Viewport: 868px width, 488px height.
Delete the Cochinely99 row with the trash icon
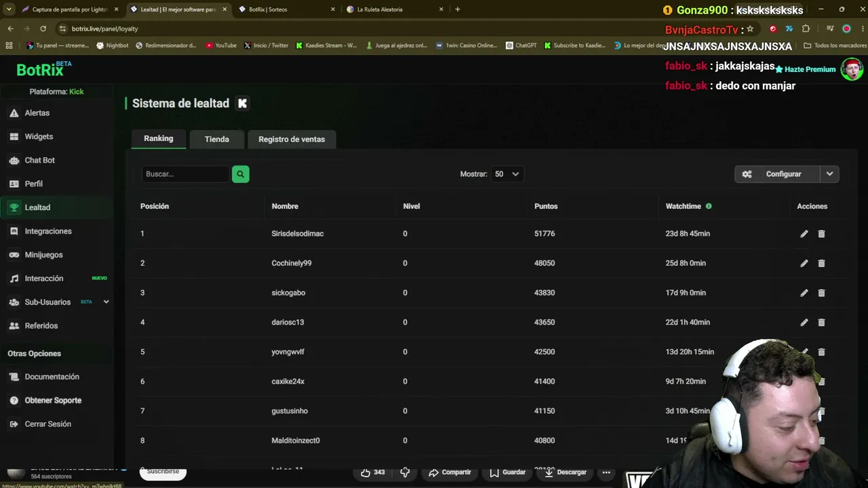(821, 263)
